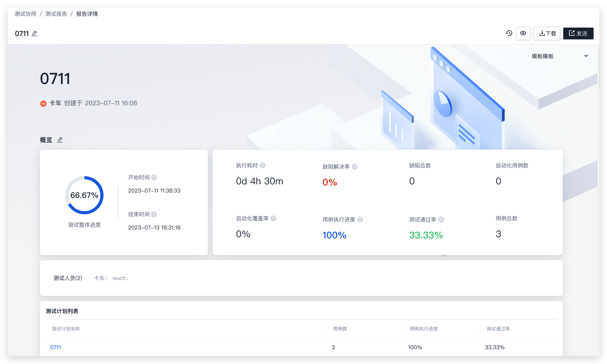Go to 测试协同 breadcrumb
The width and height of the screenshot is (607, 364).
pos(25,14)
